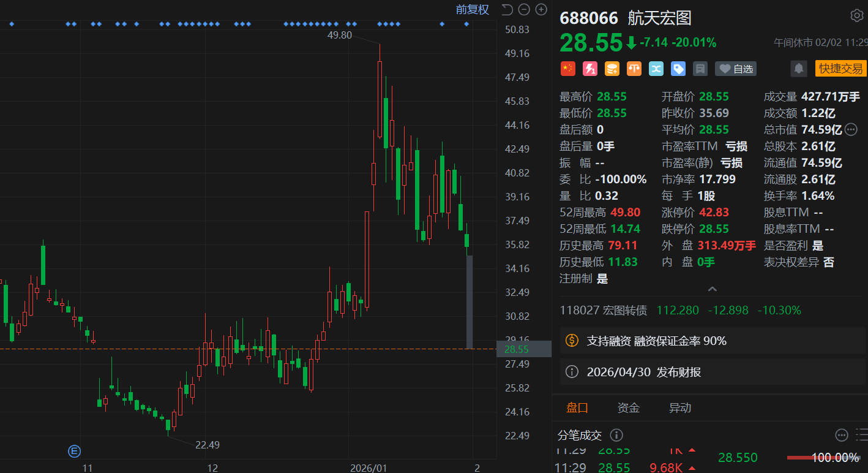Click the 100.00% buy/sell ratio bar

point(823,458)
